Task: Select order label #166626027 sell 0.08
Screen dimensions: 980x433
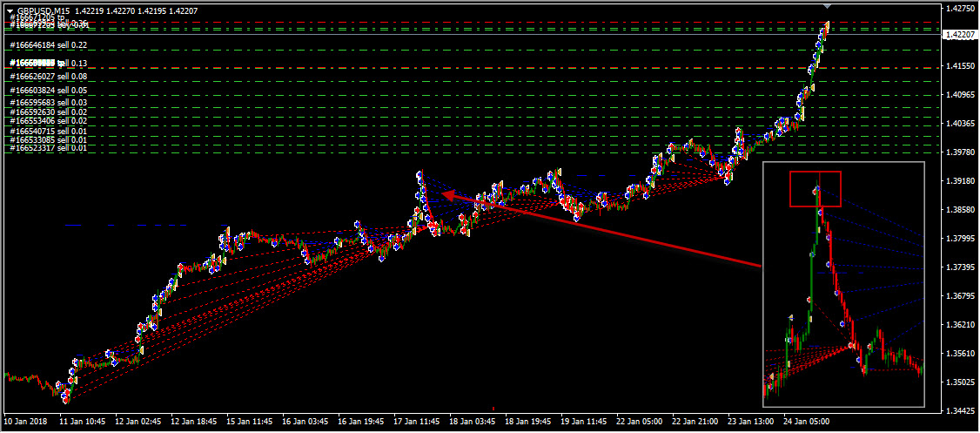Action: [49, 77]
